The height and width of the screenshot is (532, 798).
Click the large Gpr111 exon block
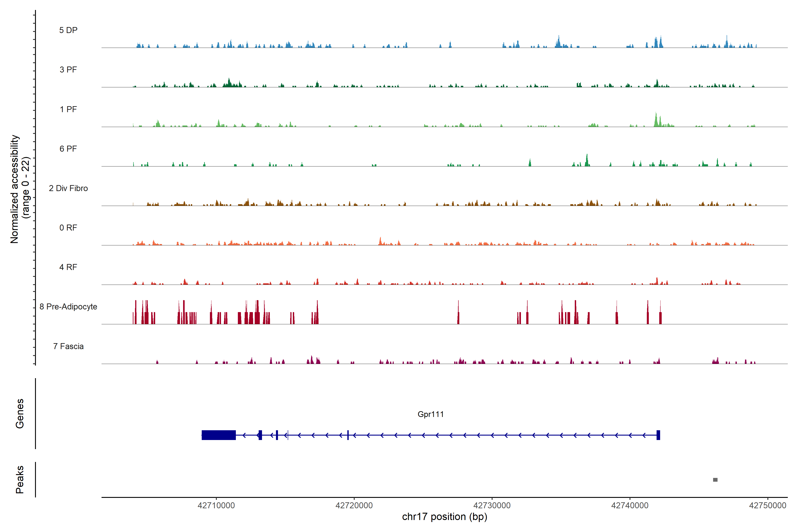pyautogui.click(x=219, y=435)
